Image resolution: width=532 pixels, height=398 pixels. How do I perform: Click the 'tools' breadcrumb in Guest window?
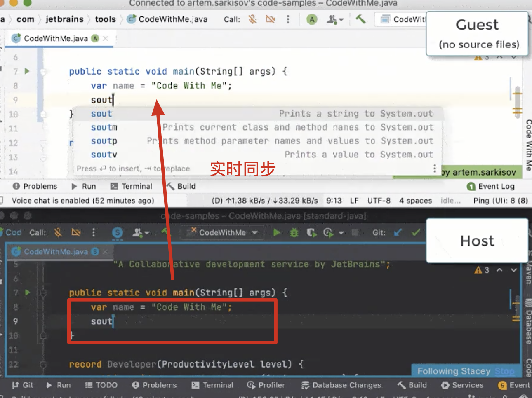[x=106, y=19]
